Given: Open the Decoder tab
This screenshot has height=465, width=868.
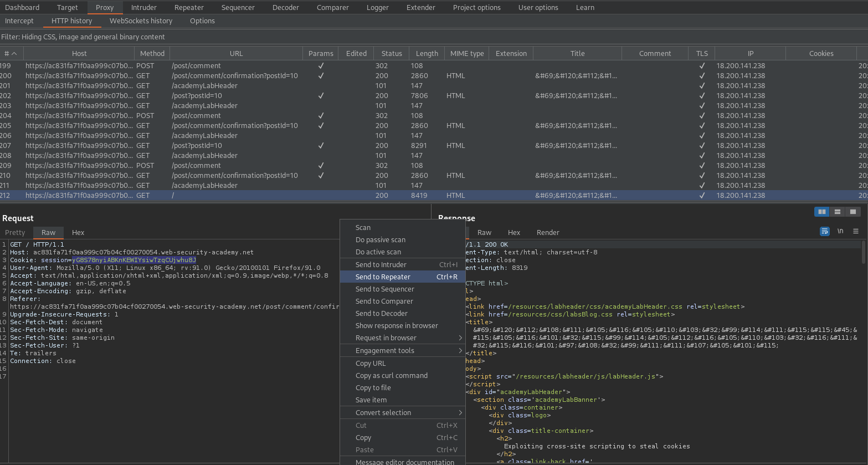Looking at the screenshot, I should 286,7.
